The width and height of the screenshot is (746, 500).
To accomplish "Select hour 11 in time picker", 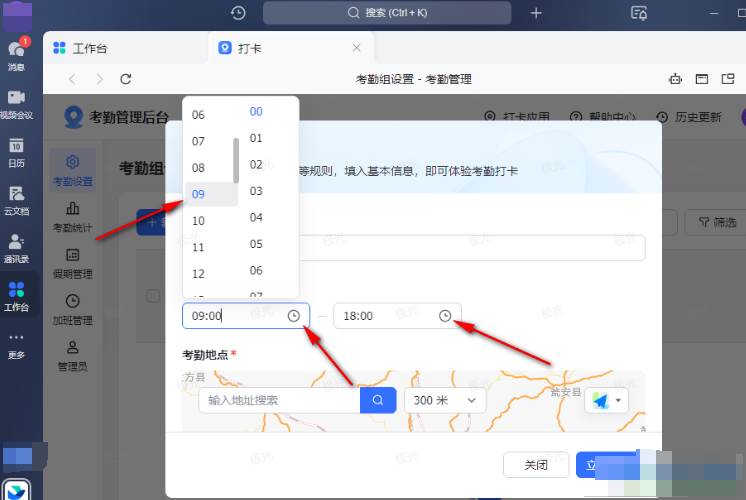I will tap(198, 247).
